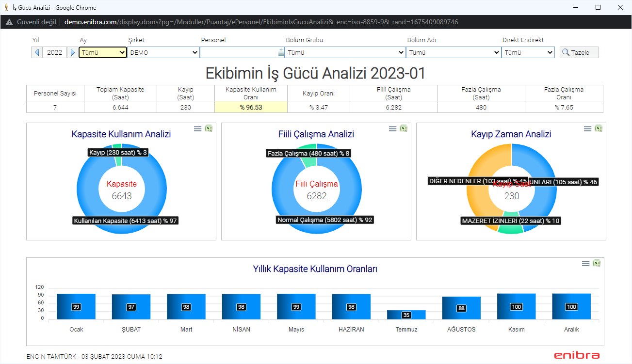Open the Ay month dropdown
Viewport: 632px width, 364px height.
[x=103, y=52]
